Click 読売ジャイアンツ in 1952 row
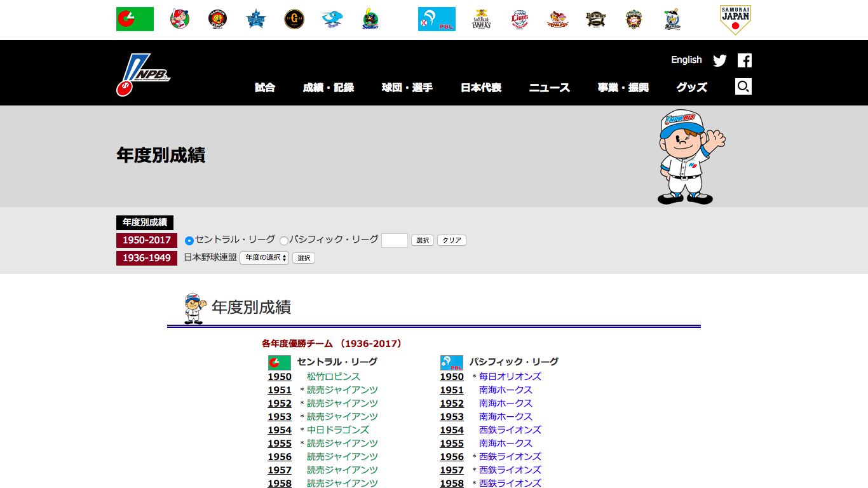This screenshot has height=488, width=868. click(x=342, y=403)
